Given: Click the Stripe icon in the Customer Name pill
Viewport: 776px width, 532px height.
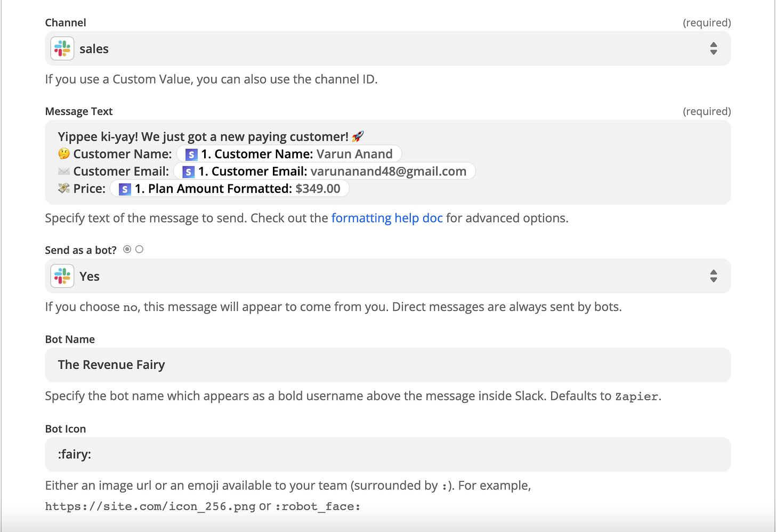Looking at the screenshot, I should pos(191,155).
